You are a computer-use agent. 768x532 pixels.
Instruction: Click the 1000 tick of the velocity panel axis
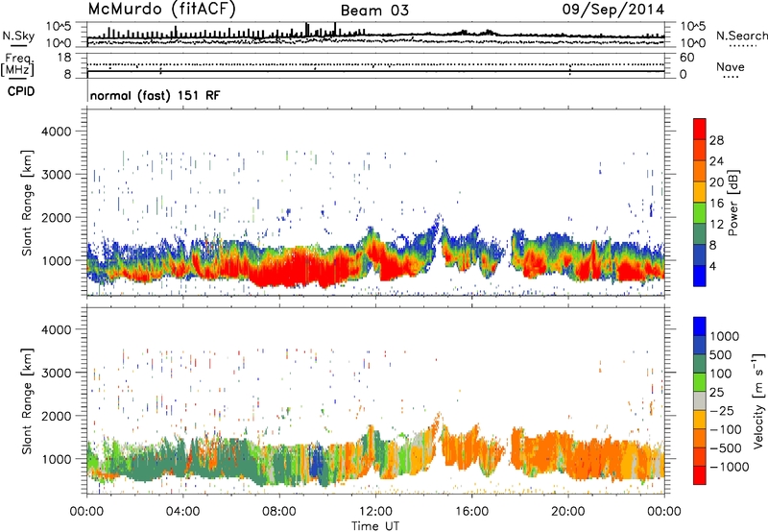coord(56,459)
